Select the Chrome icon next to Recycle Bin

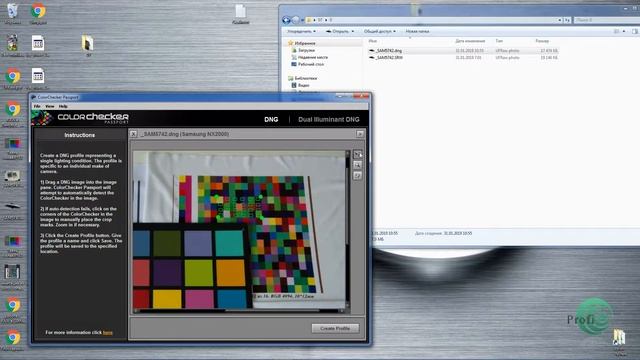(x=38, y=13)
